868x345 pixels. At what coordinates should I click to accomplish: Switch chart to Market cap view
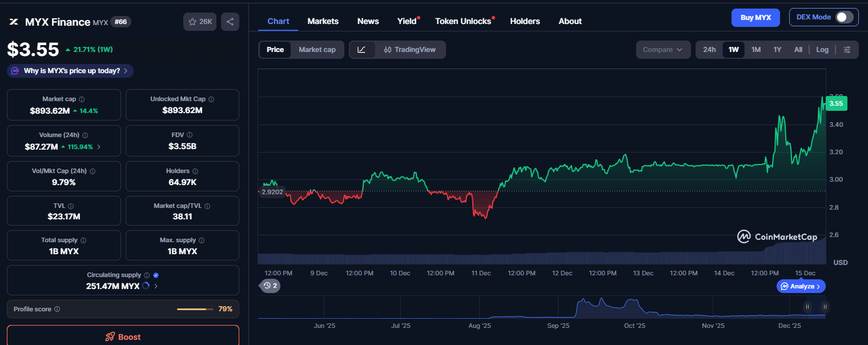[x=317, y=50]
